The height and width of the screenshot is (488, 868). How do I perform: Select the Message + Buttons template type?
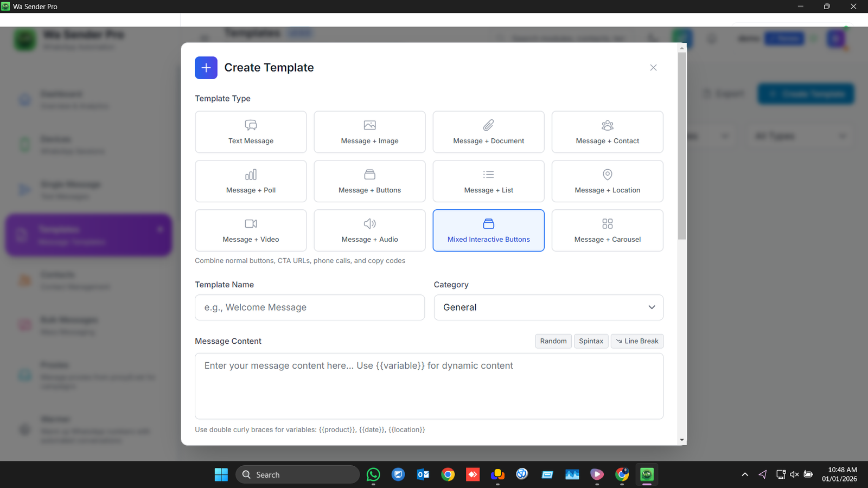pyautogui.click(x=369, y=181)
